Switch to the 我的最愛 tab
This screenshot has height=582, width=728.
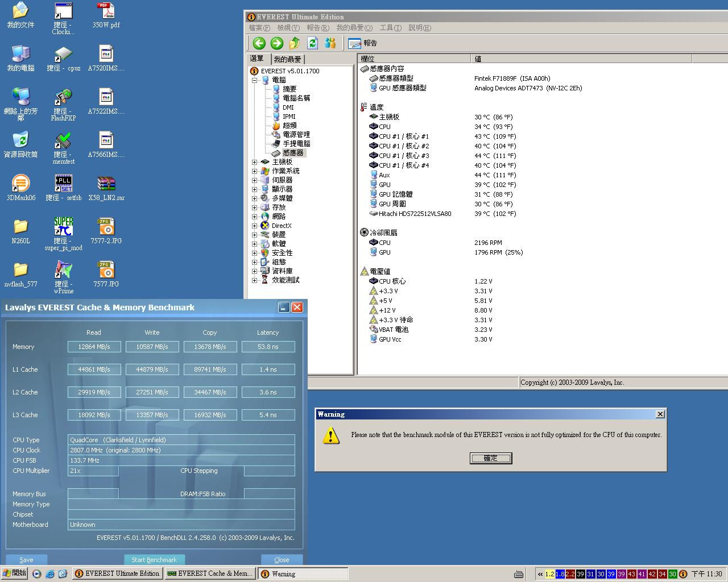287,59
